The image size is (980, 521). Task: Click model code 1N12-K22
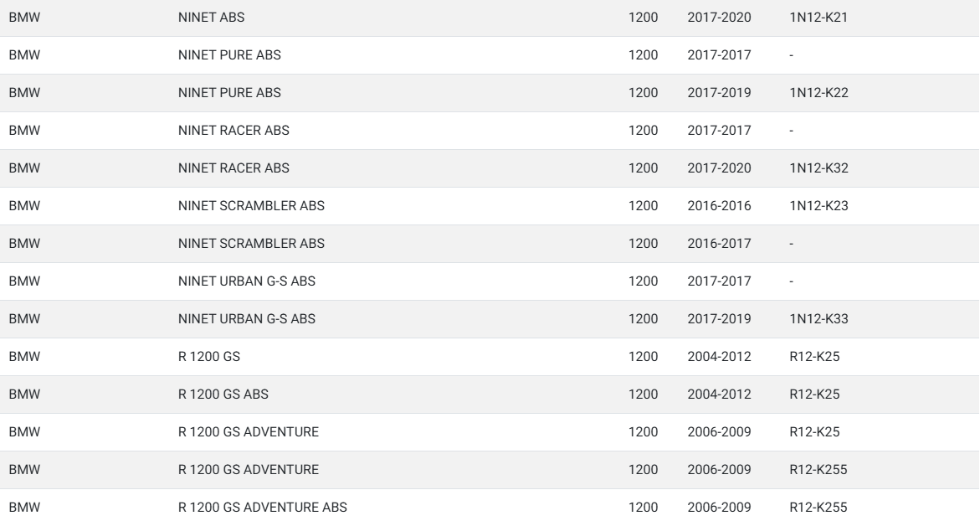[x=818, y=93]
